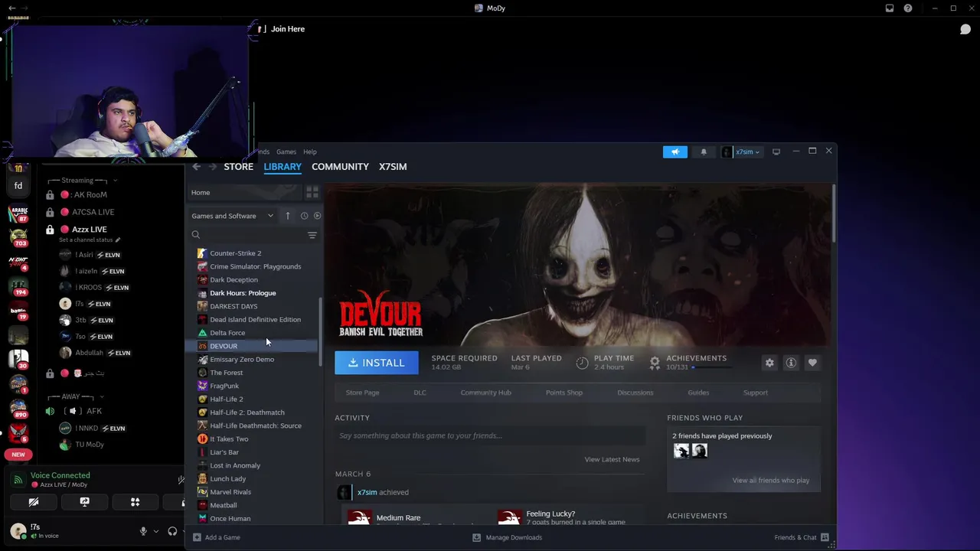Viewport: 980px width, 551px height.
Task: Open advanced library filter icon
Action: point(312,235)
